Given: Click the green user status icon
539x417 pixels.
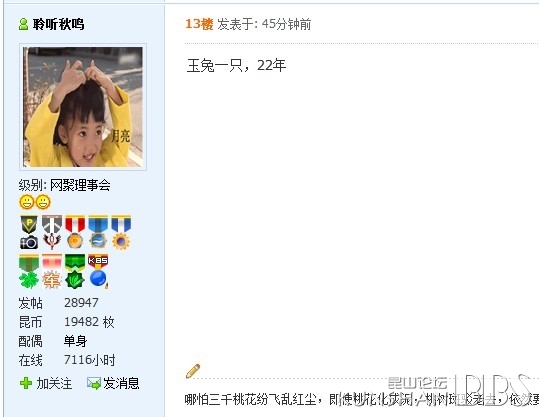Looking at the screenshot, I should 23,24.
